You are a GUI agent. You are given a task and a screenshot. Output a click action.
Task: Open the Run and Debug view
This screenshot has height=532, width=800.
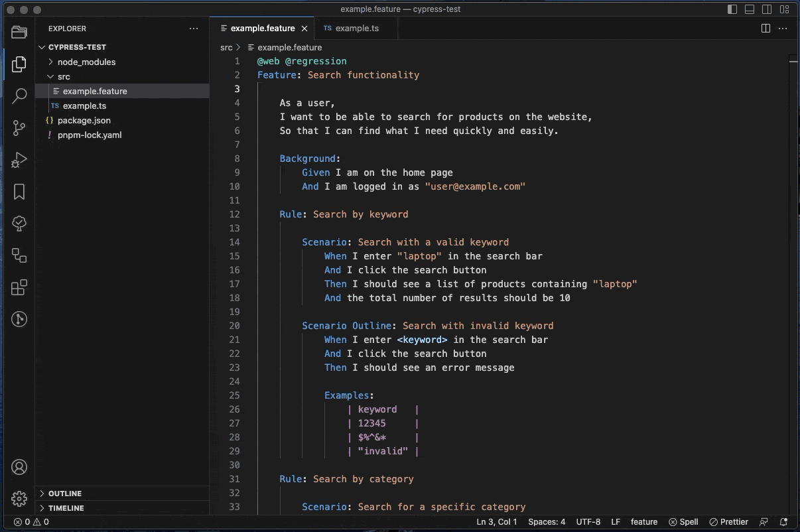click(x=19, y=159)
